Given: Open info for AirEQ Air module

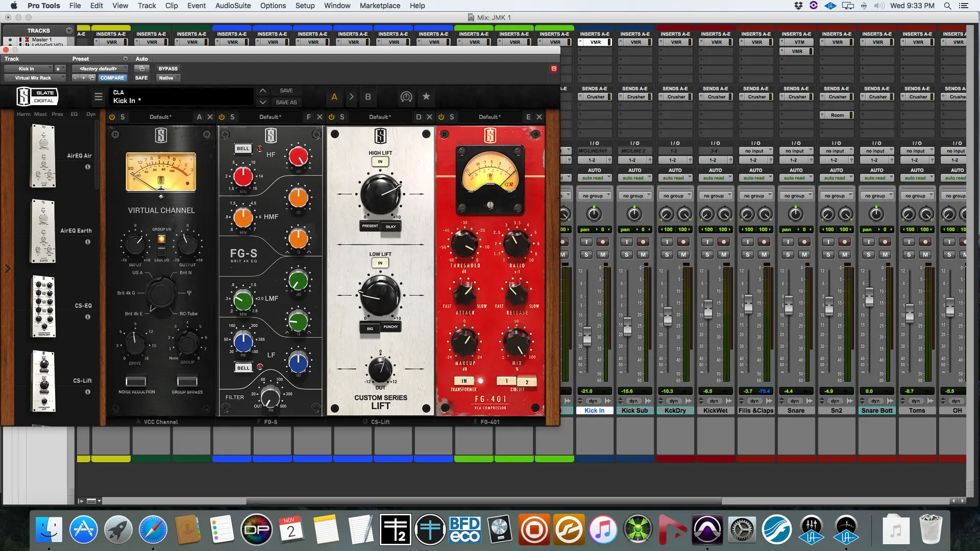Looking at the screenshot, I should (x=88, y=167).
